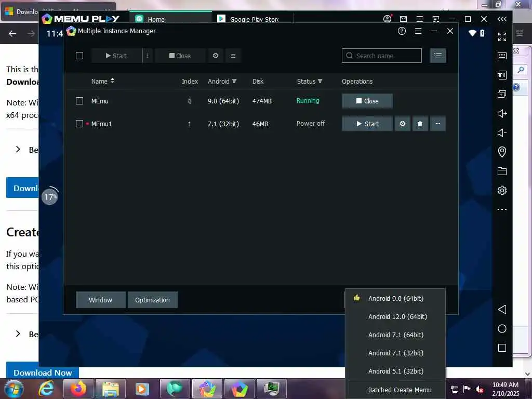532x399 pixels.
Task: Choose Android 7.1 (64bit) from menu
Action: pyautogui.click(x=395, y=335)
